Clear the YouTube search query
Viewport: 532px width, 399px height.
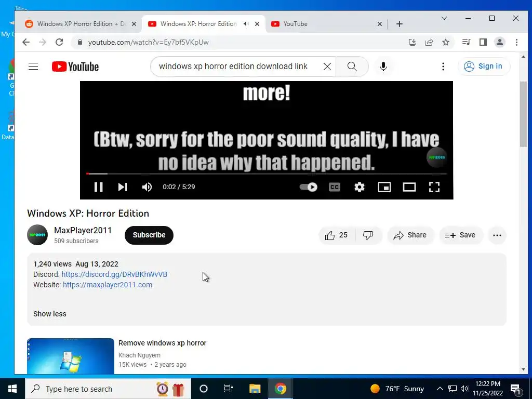[327, 66]
